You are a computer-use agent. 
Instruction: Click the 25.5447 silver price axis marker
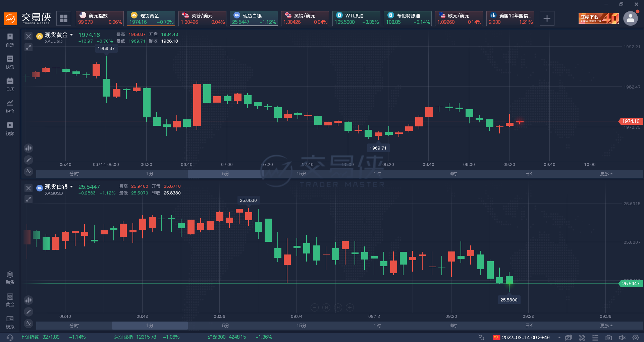pyautogui.click(x=630, y=284)
